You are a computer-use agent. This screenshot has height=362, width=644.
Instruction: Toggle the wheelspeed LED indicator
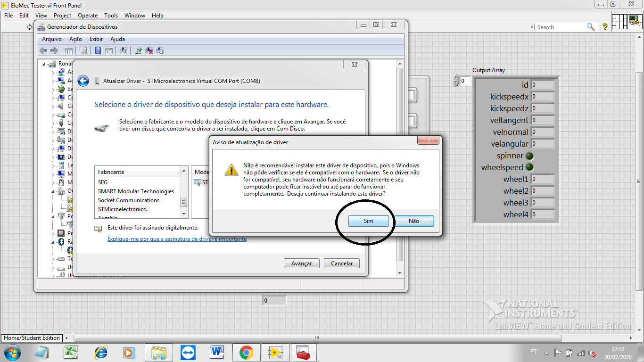(x=530, y=167)
